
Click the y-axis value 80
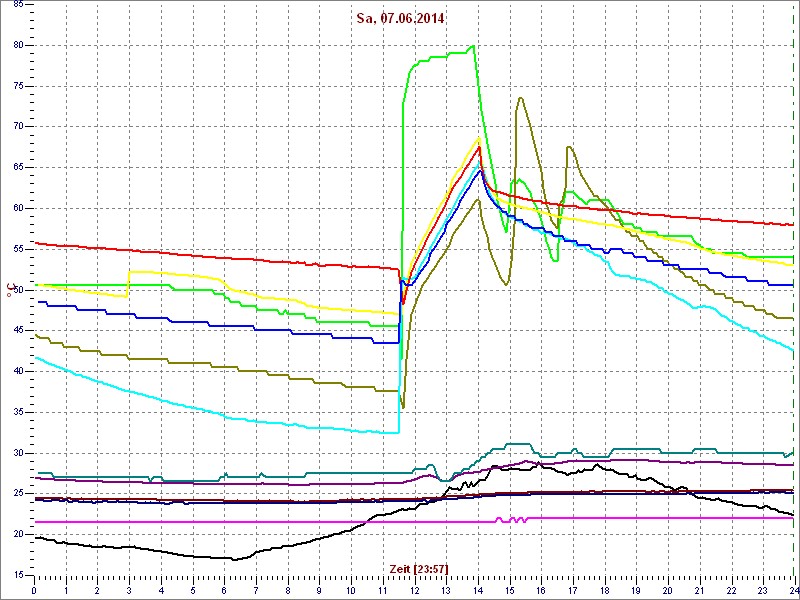click(17, 45)
